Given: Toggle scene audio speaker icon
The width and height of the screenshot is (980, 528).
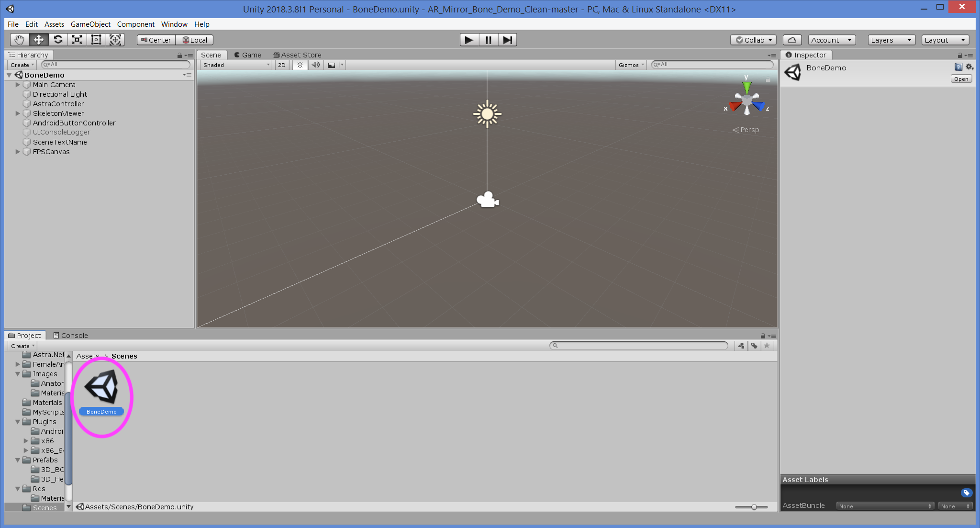Looking at the screenshot, I should tap(315, 65).
